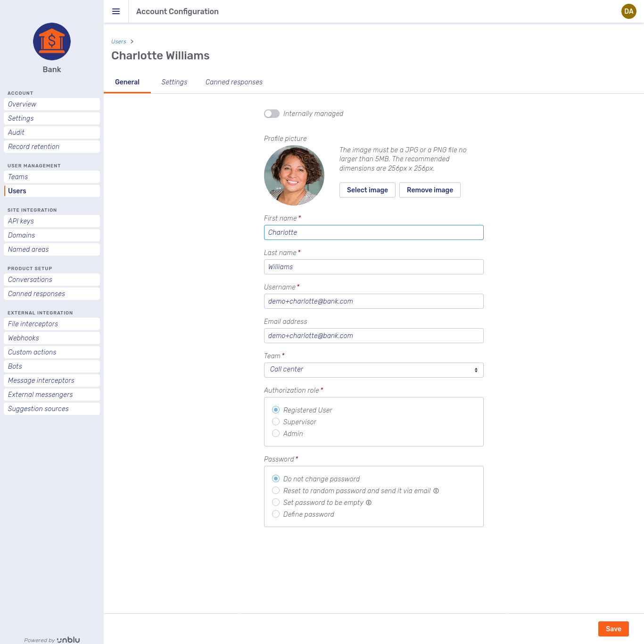
Task: Click the Remove image button
Action: point(429,190)
